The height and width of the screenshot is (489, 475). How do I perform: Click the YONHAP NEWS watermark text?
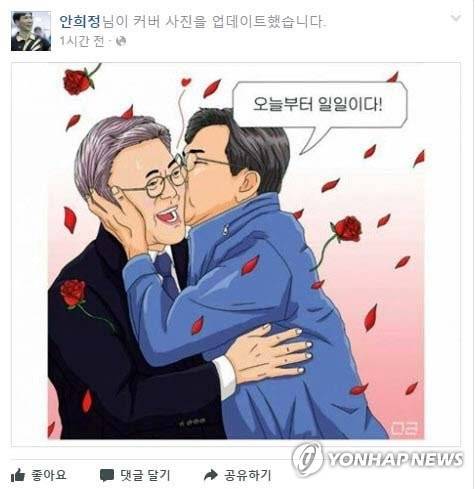tap(395, 459)
